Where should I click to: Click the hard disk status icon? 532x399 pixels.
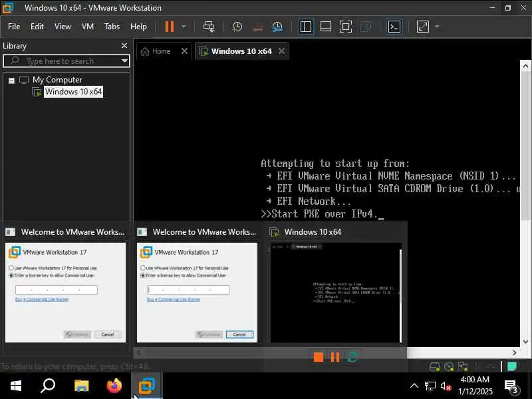435,366
